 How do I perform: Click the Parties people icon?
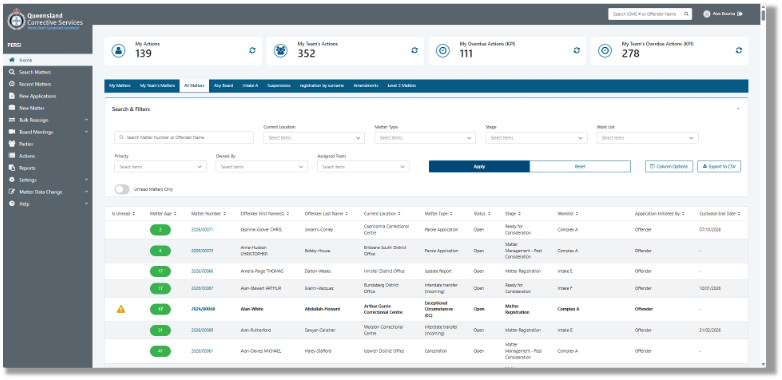click(x=11, y=144)
